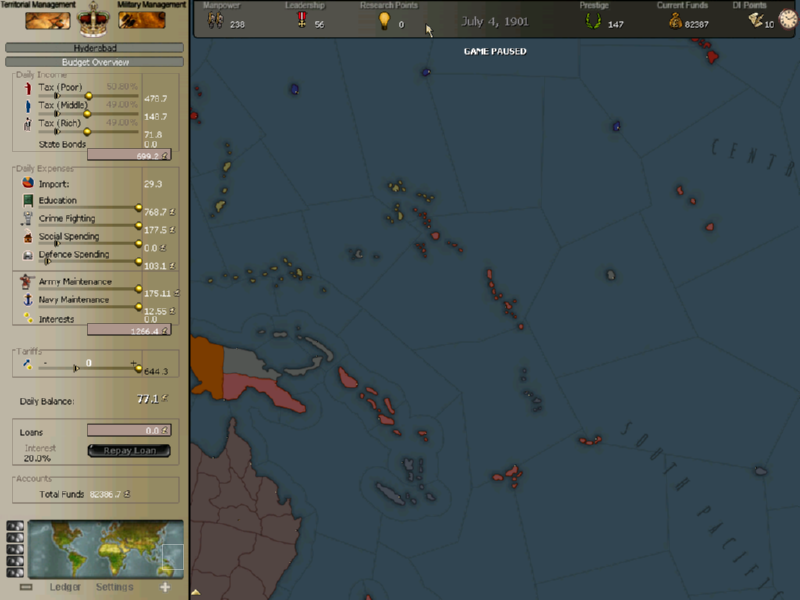The image size is (800, 600).
Task: Open the Territorial Management map icon
Action: point(47,20)
